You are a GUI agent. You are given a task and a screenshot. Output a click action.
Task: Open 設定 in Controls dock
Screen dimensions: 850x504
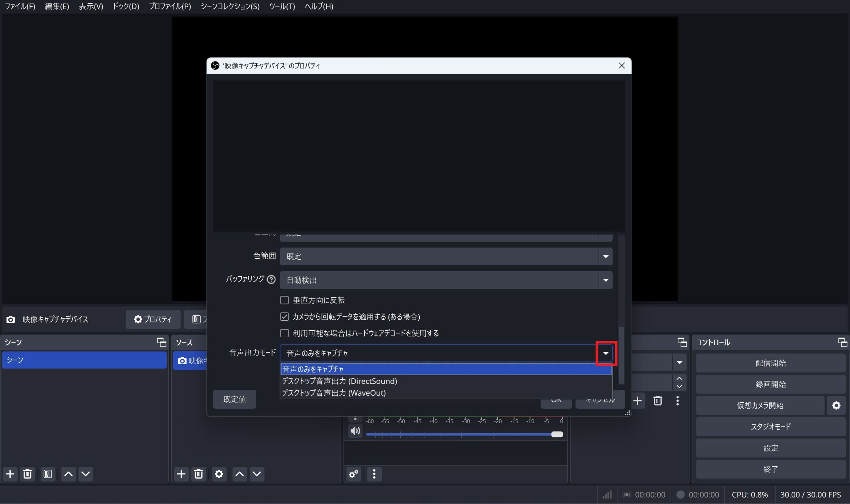[x=771, y=448]
